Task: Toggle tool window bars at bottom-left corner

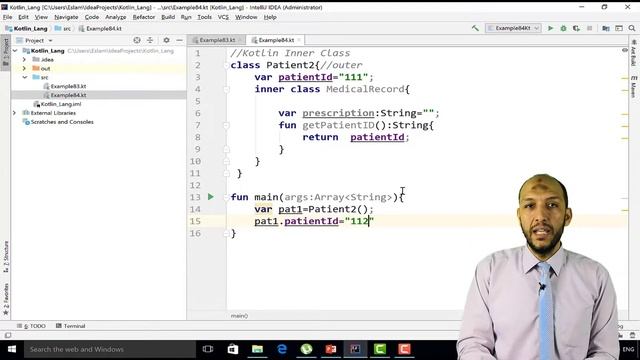Action: click(8, 336)
